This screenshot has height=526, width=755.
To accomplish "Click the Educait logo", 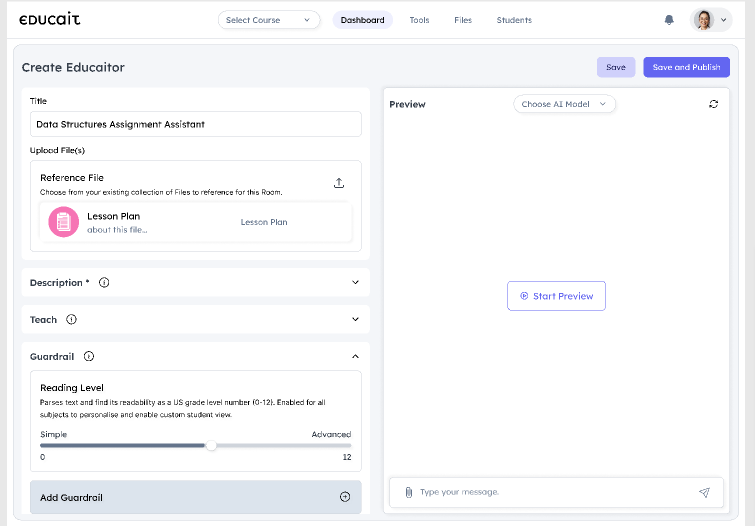I will (50, 20).
